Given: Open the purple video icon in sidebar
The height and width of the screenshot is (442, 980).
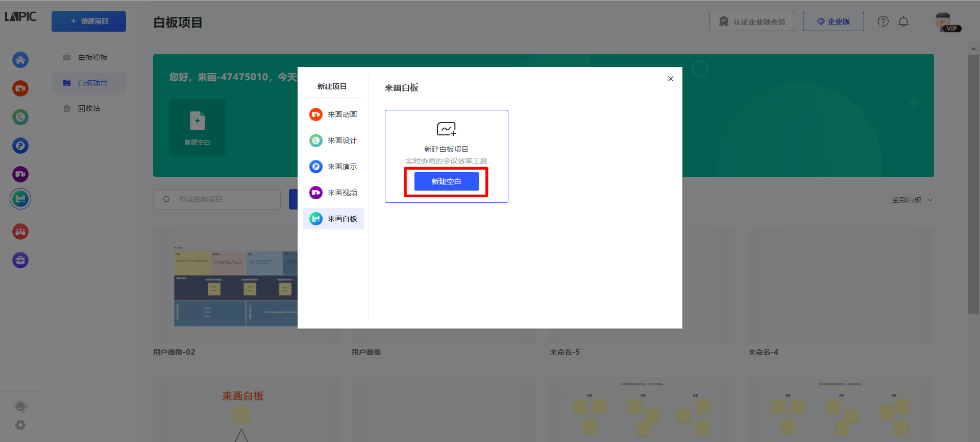Looking at the screenshot, I should pyautogui.click(x=20, y=174).
